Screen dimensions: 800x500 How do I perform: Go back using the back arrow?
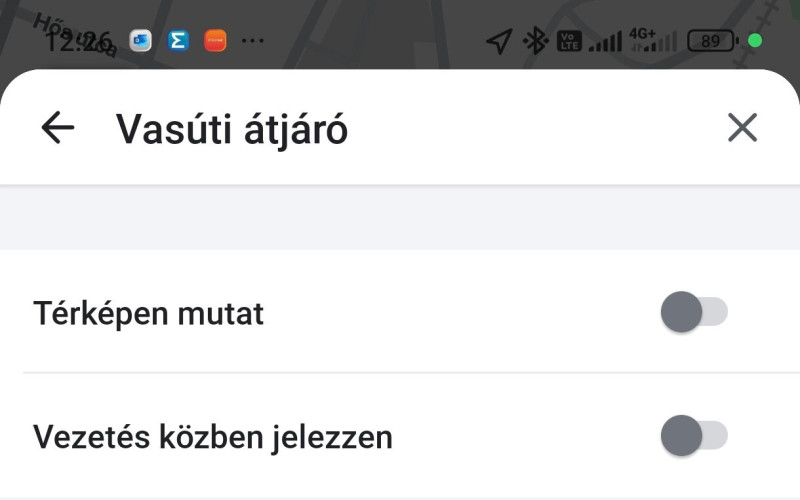tap(58, 128)
